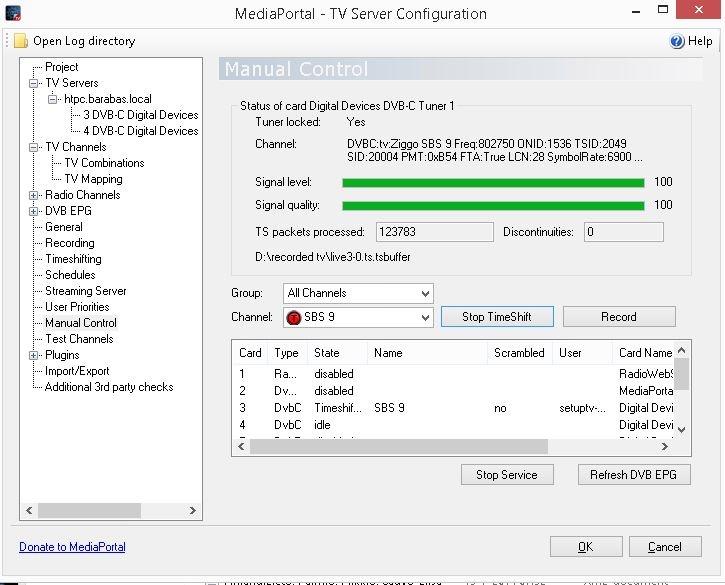Select card 3 row timeshifting SBS 9
This screenshot has width=725, height=585.
click(453, 408)
